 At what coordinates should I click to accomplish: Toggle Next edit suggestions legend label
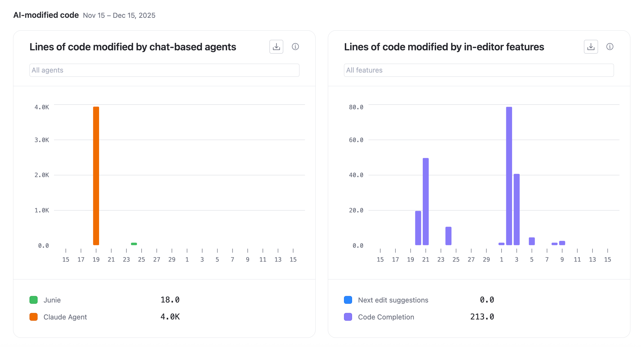coord(393,300)
